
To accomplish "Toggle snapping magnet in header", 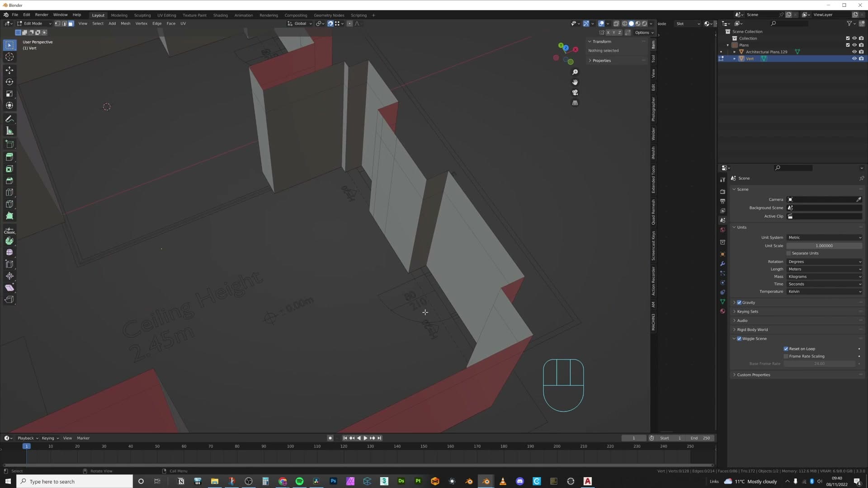I will point(330,23).
